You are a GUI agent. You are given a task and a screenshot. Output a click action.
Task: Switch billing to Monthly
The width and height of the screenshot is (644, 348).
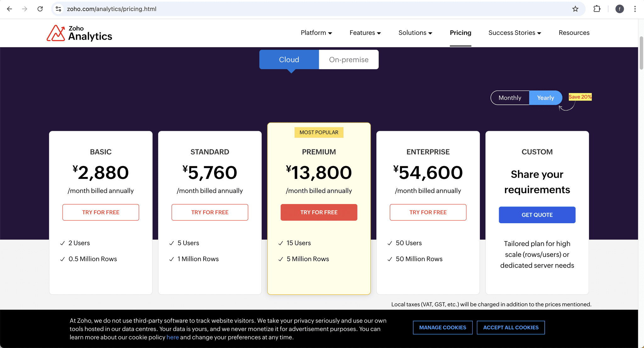click(509, 97)
